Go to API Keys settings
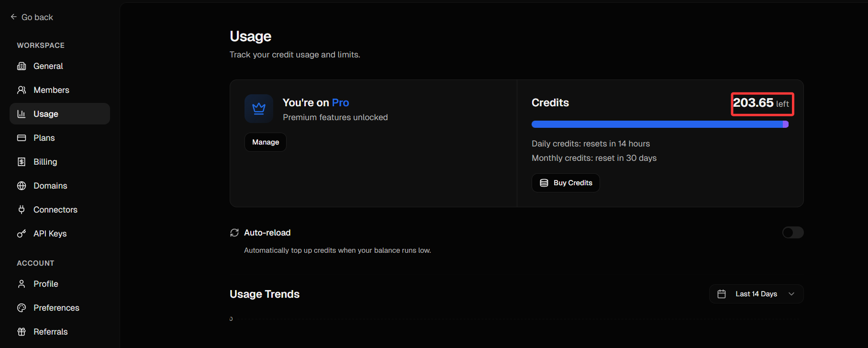This screenshot has width=868, height=348. click(x=60, y=234)
